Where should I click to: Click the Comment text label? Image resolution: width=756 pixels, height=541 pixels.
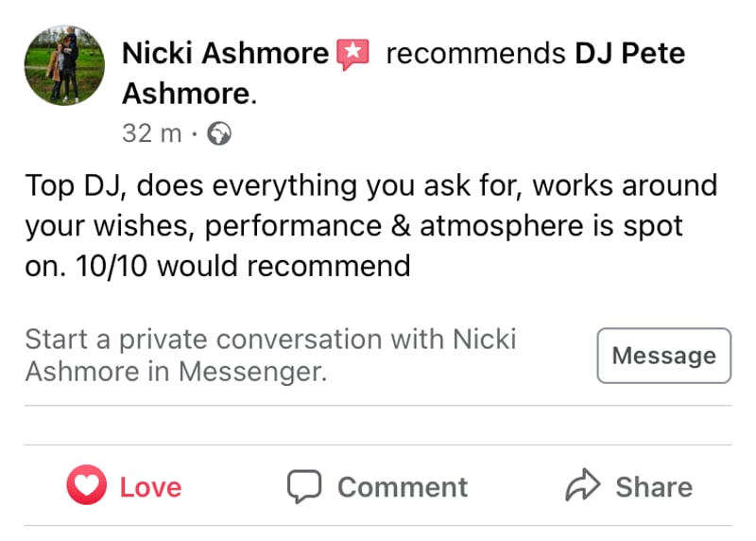[402, 487]
